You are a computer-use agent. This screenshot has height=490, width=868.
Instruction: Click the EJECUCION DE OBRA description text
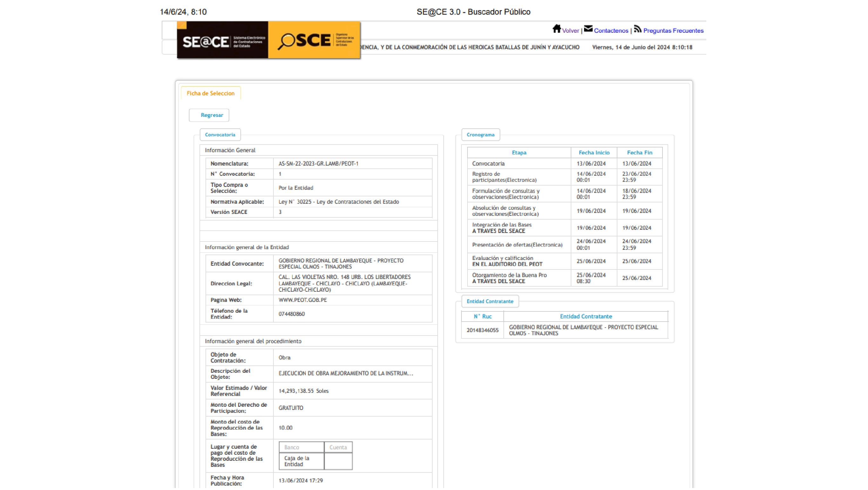click(x=346, y=374)
